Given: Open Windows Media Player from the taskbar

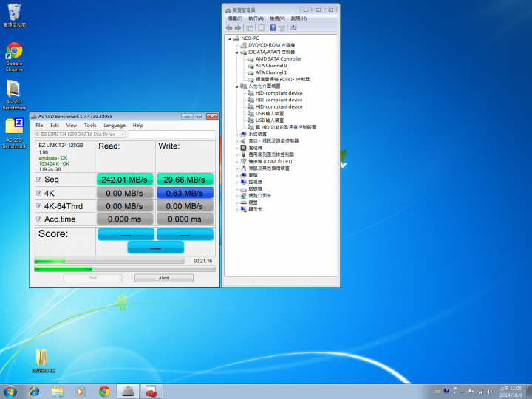Looking at the screenshot, I should (80, 392).
